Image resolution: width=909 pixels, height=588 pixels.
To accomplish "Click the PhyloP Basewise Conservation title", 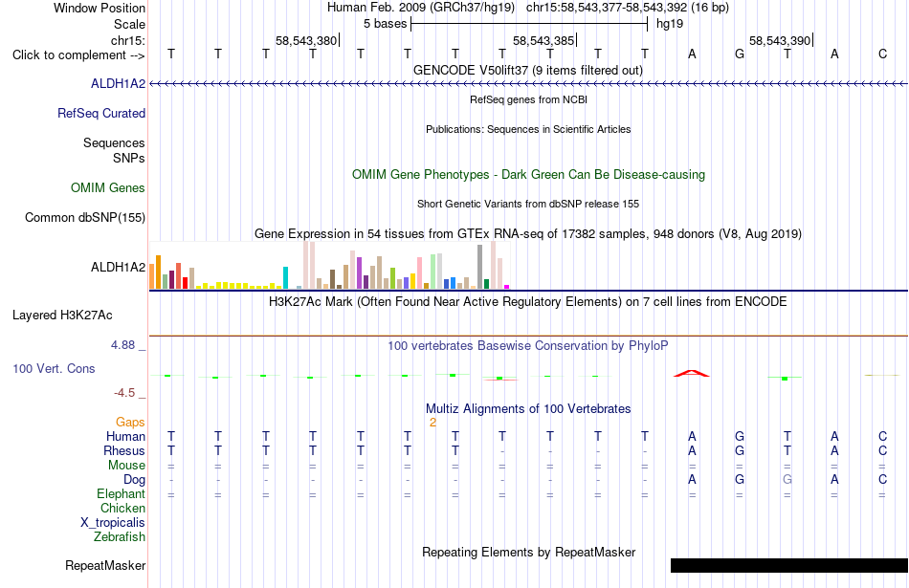I will tap(528, 346).
